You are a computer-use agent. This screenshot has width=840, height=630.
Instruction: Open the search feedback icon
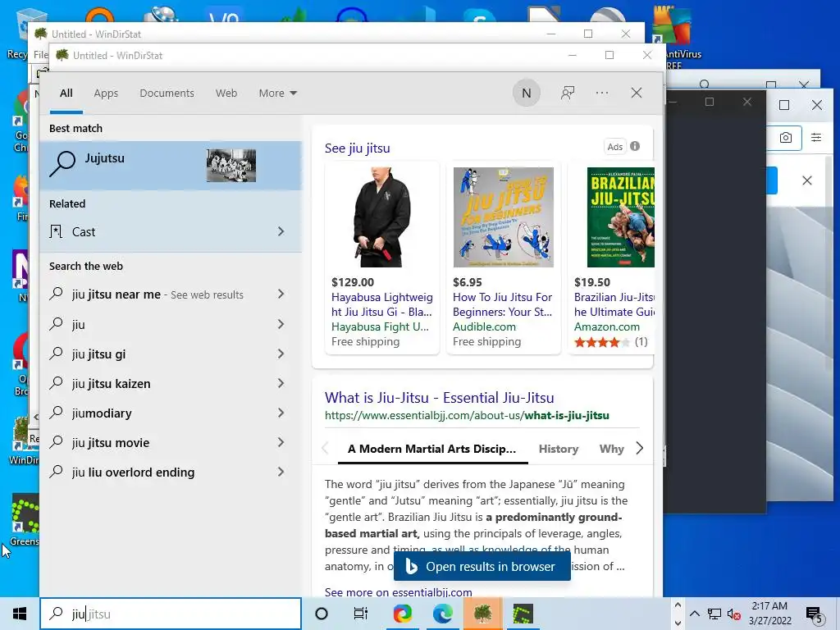(568, 94)
